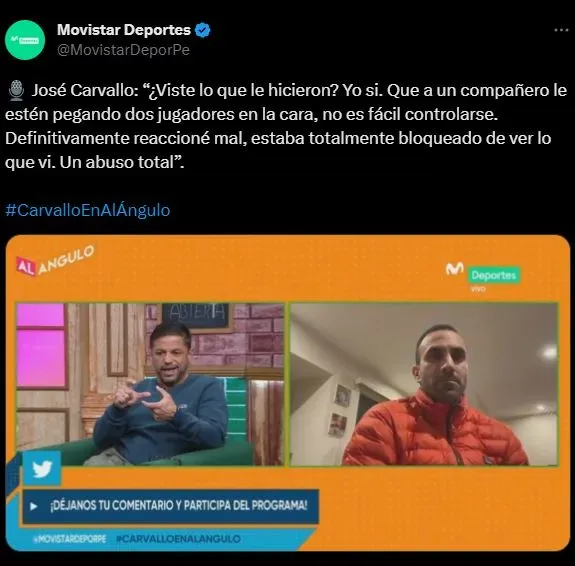Click the ABIERTA sign in studio background

(x=197, y=314)
